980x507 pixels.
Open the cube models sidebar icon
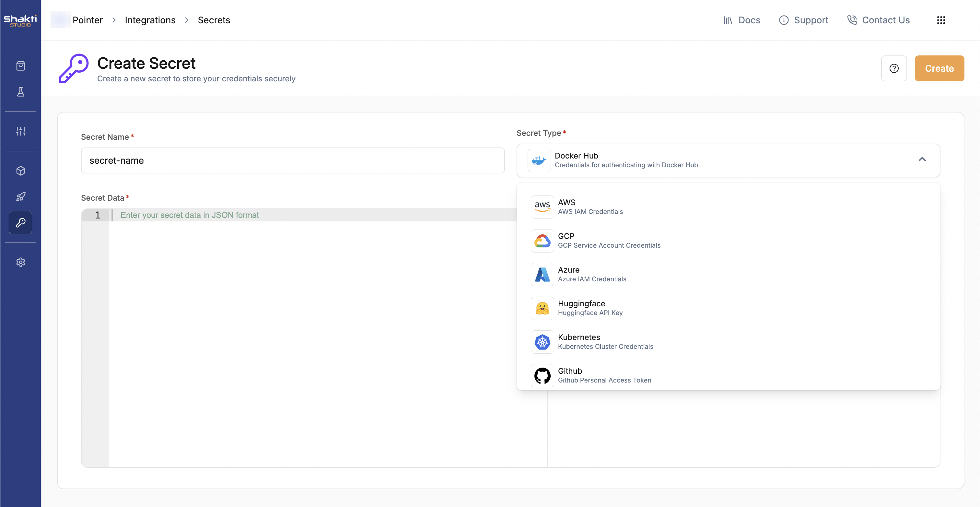pyautogui.click(x=20, y=171)
